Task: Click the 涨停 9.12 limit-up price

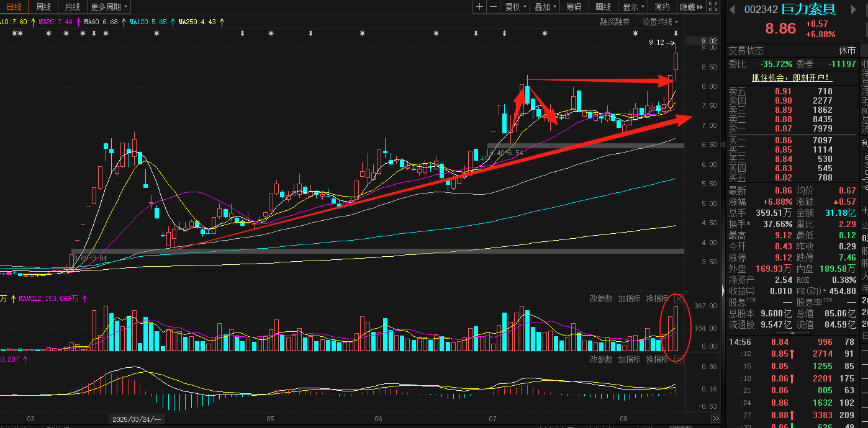Action: 782,257
